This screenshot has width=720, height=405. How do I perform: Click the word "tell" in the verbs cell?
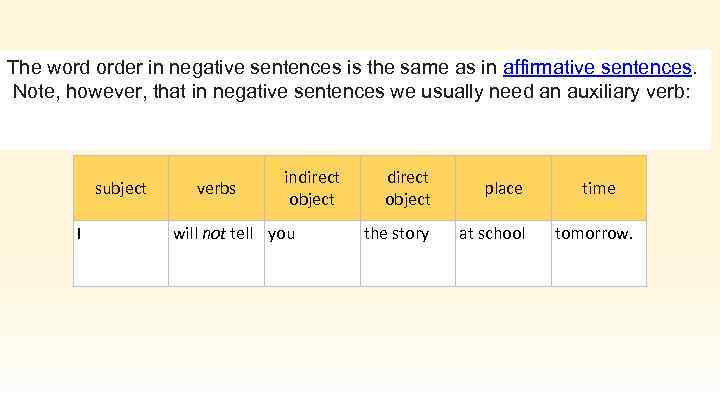click(x=241, y=234)
